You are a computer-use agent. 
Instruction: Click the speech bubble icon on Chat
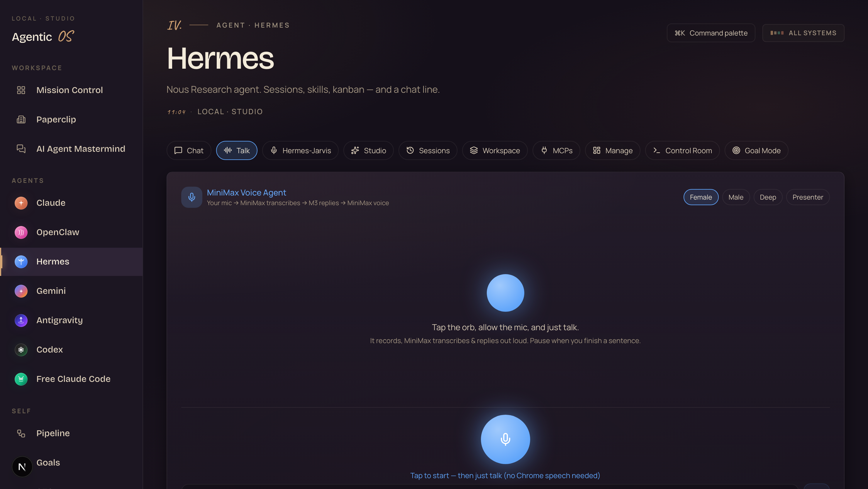click(x=178, y=150)
